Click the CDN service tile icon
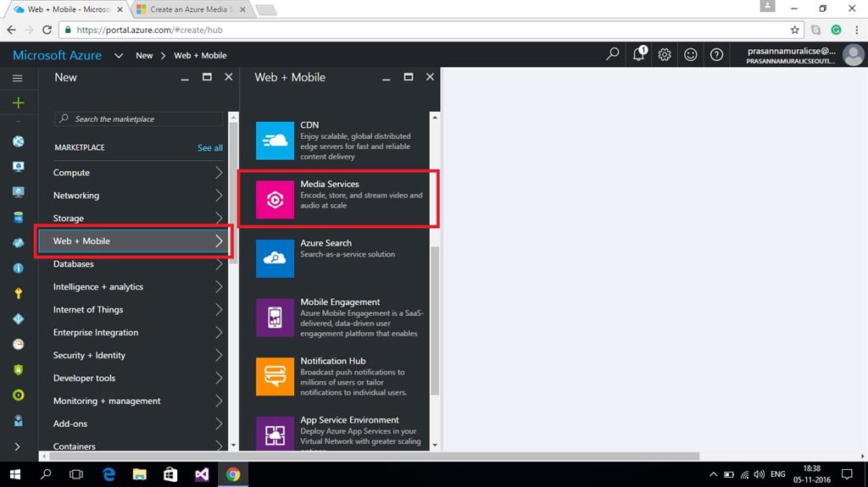Screen dimensions: 868x487 pos(275,141)
